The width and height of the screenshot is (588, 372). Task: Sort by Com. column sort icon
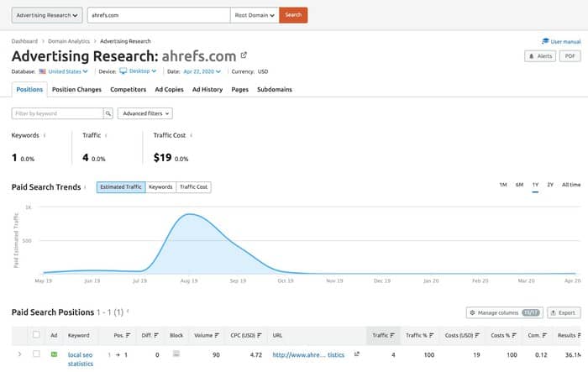(544, 335)
